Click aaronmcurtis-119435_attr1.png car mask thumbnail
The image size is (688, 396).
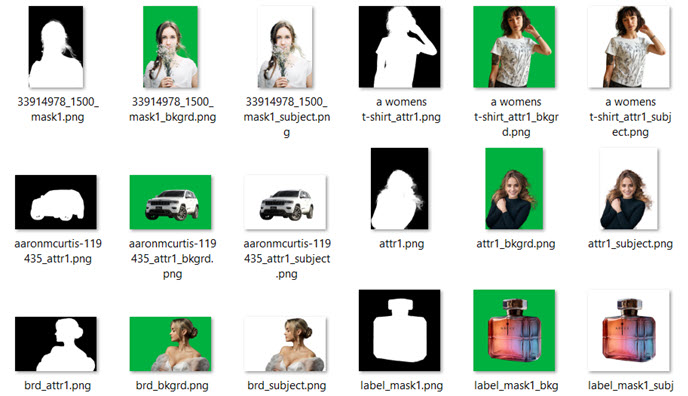click(x=56, y=202)
